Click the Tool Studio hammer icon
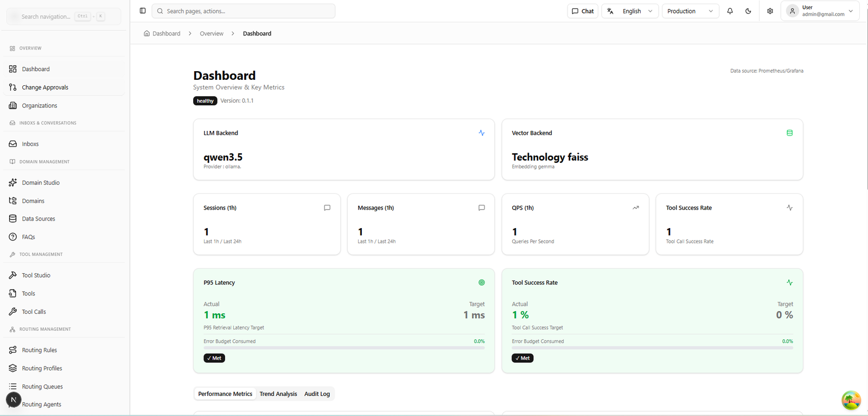This screenshot has width=868, height=416. 13,275
